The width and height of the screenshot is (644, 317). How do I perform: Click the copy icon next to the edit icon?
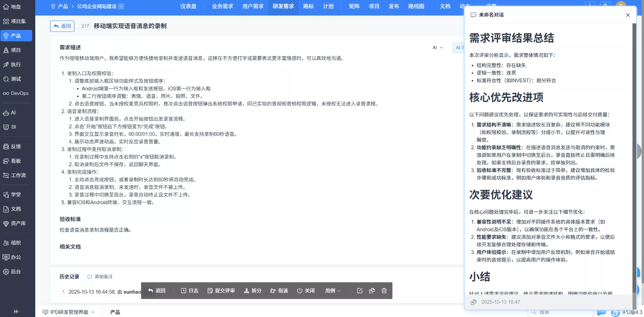(x=372, y=291)
